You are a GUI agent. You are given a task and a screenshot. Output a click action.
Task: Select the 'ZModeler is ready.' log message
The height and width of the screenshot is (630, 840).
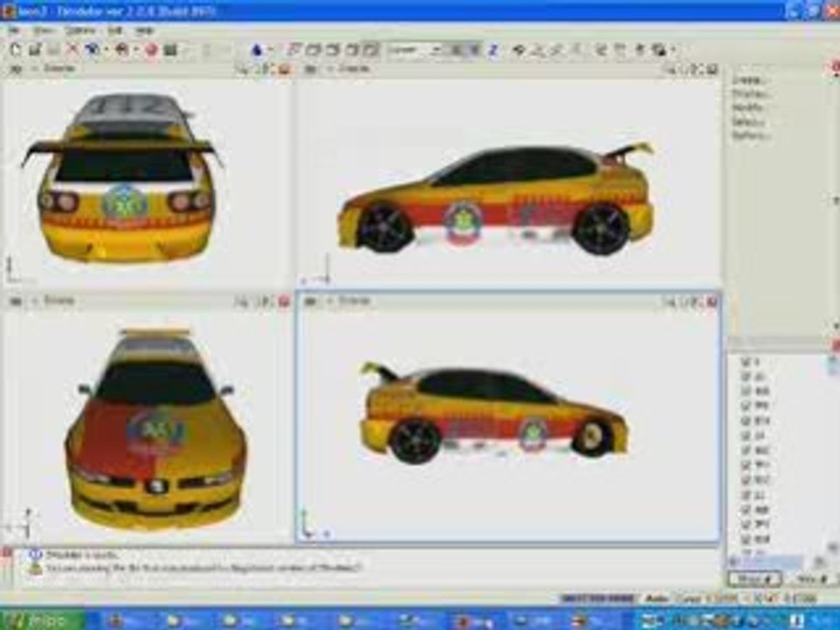pyautogui.click(x=82, y=555)
